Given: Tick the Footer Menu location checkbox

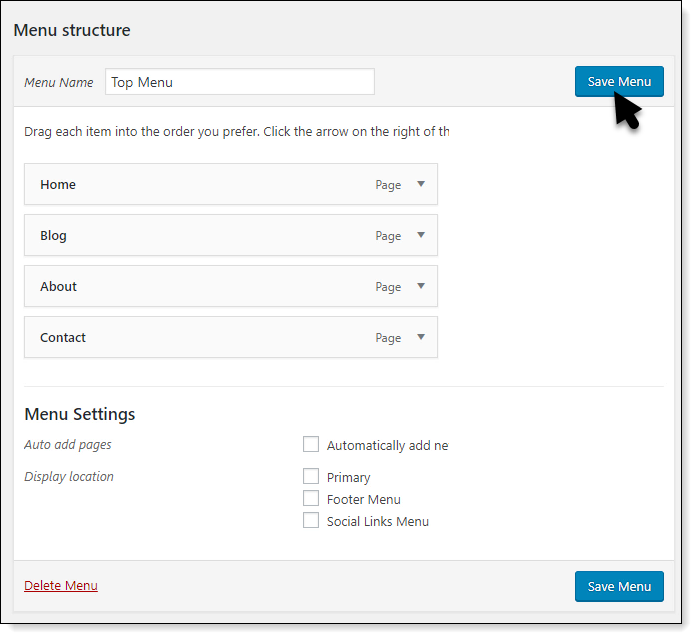Looking at the screenshot, I should point(311,499).
